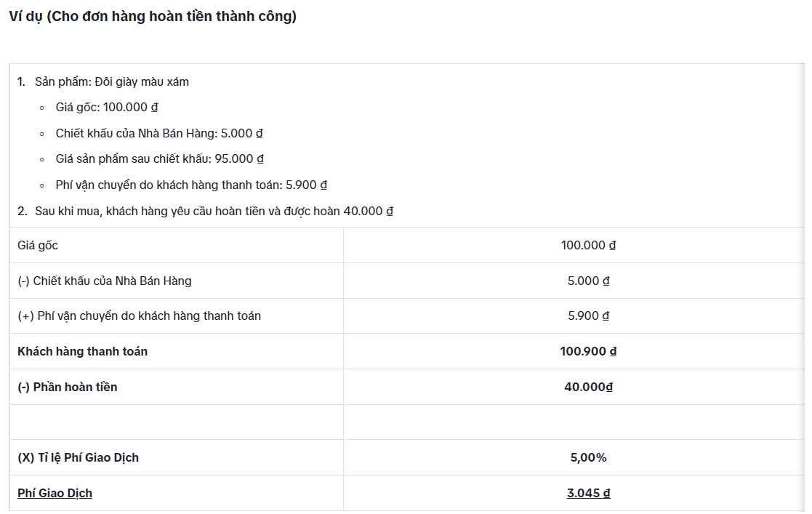812x514 pixels.
Task: Select the bullet "Giá sản phẩm sau chiết khấu"
Action: coord(159,159)
